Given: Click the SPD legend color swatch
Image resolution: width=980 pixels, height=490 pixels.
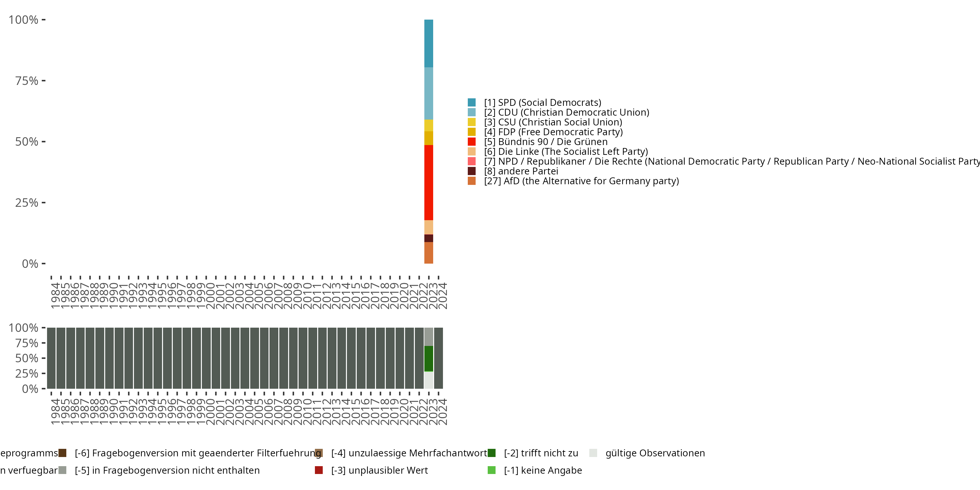Looking at the screenshot, I should (x=471, y=102).
